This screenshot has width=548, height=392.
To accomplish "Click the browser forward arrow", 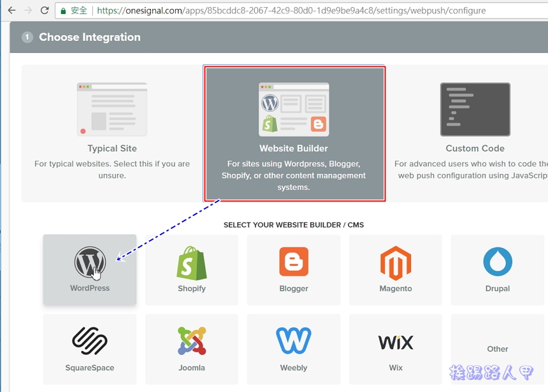I will click(28, 10).
